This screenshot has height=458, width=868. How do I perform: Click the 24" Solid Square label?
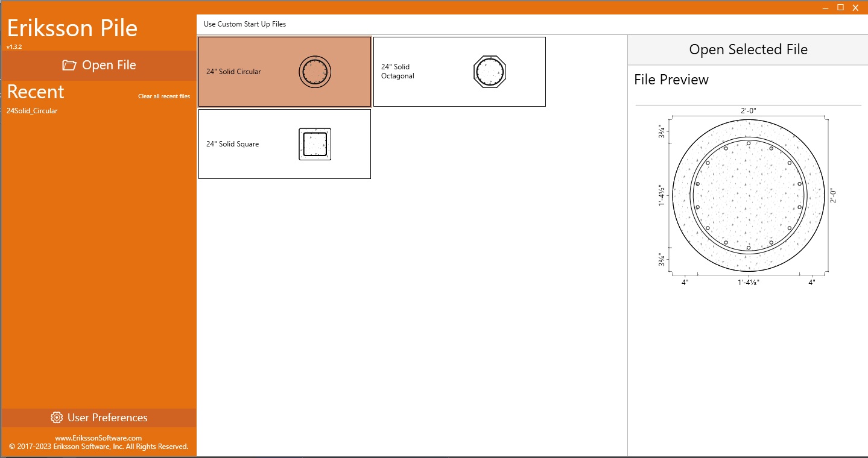click(x=232, y=144)
